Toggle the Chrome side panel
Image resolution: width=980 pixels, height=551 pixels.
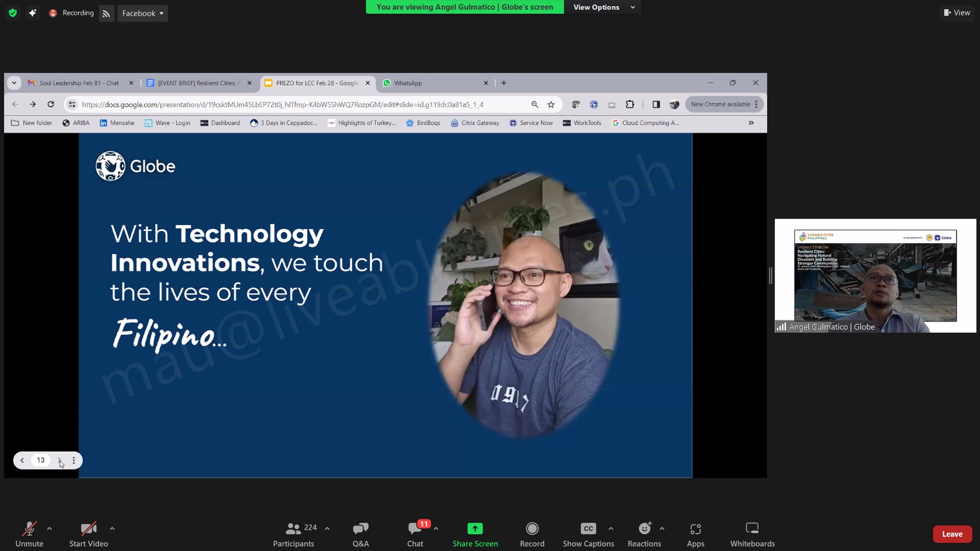656,104
